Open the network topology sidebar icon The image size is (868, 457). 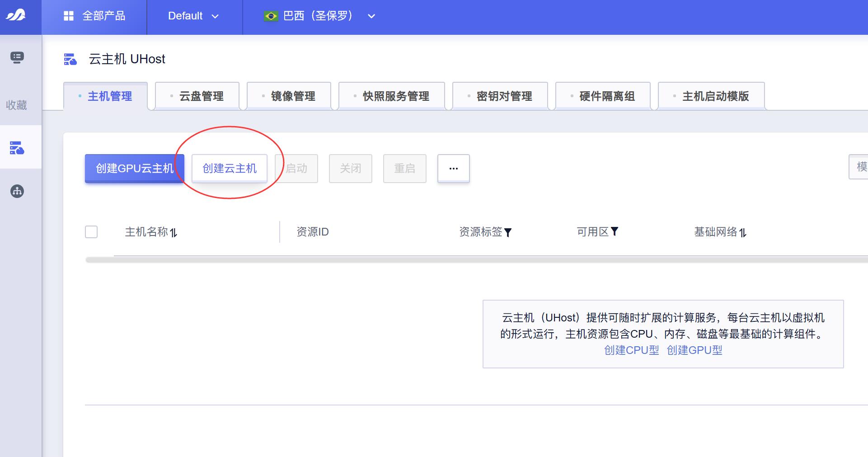[x=17, y=191]
